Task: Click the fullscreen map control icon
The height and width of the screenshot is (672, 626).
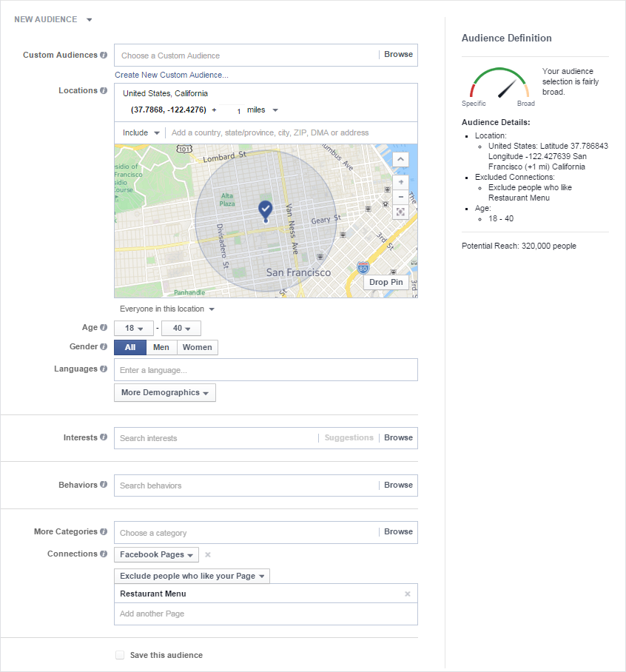Action: [x=400, y=212]
